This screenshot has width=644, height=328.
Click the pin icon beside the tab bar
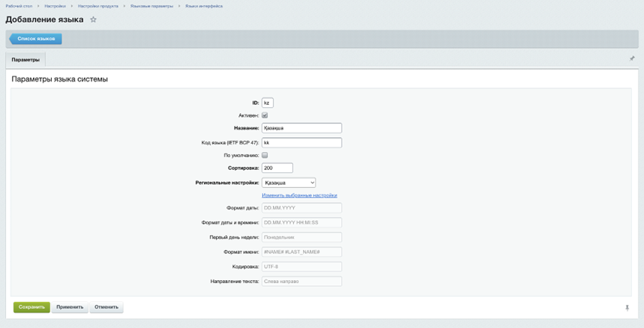coord(632,58)
